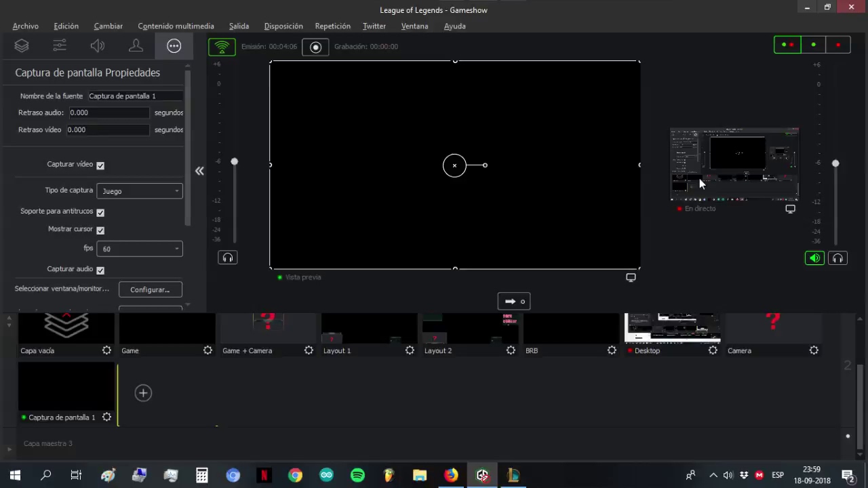Open the taskbar clock showing 23:59
This screenshot has height=488, width=868.
[x=812, y=475]
